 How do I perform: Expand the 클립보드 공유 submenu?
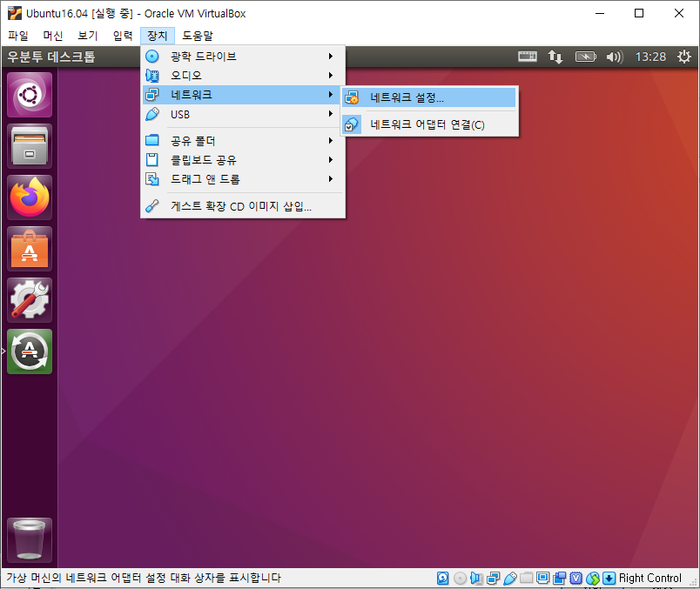tap(241, 160)
